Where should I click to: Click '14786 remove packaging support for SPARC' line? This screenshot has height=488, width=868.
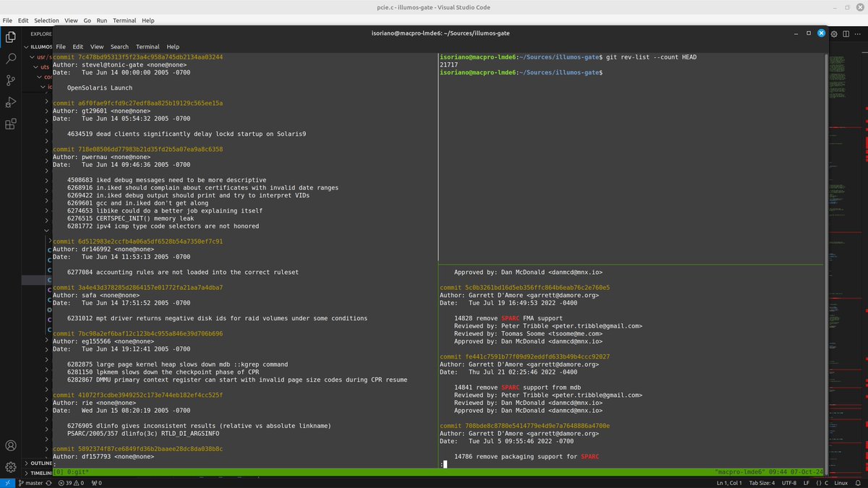(x=527, y=456)
